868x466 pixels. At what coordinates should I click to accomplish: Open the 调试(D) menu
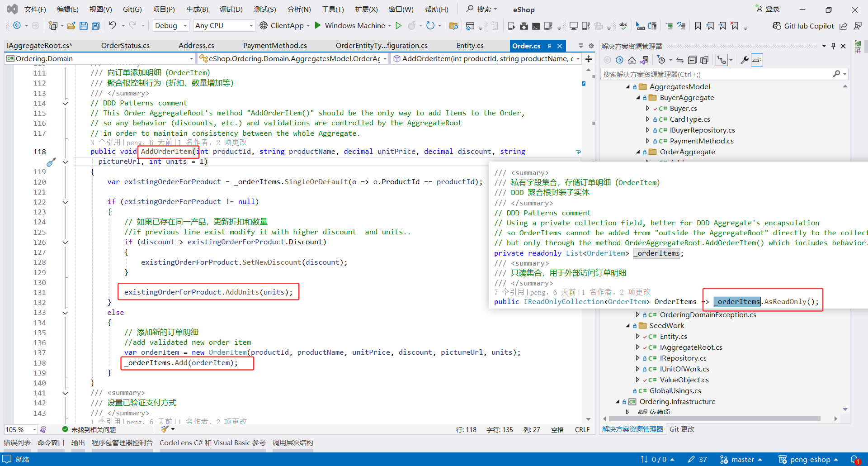[231, 10]
